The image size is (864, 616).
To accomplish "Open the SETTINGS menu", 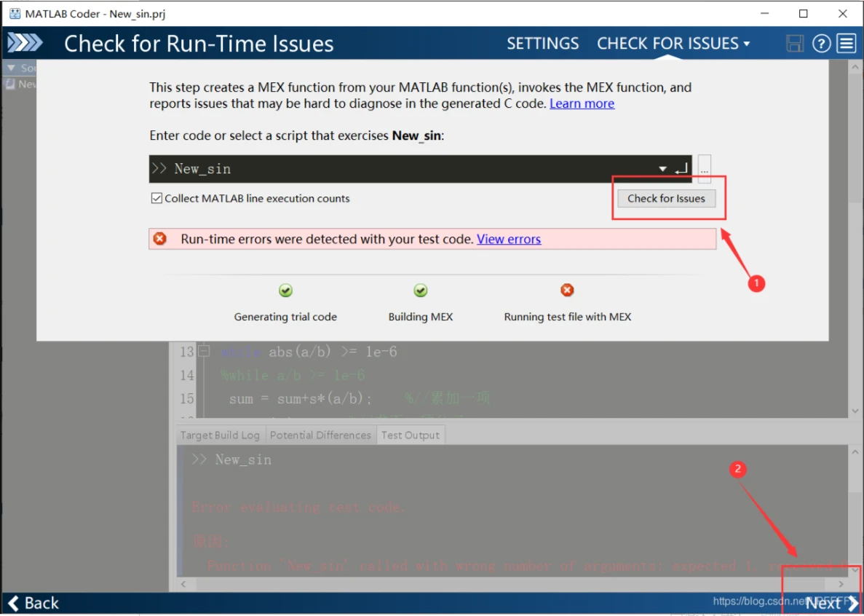I will tap(543, 44).
